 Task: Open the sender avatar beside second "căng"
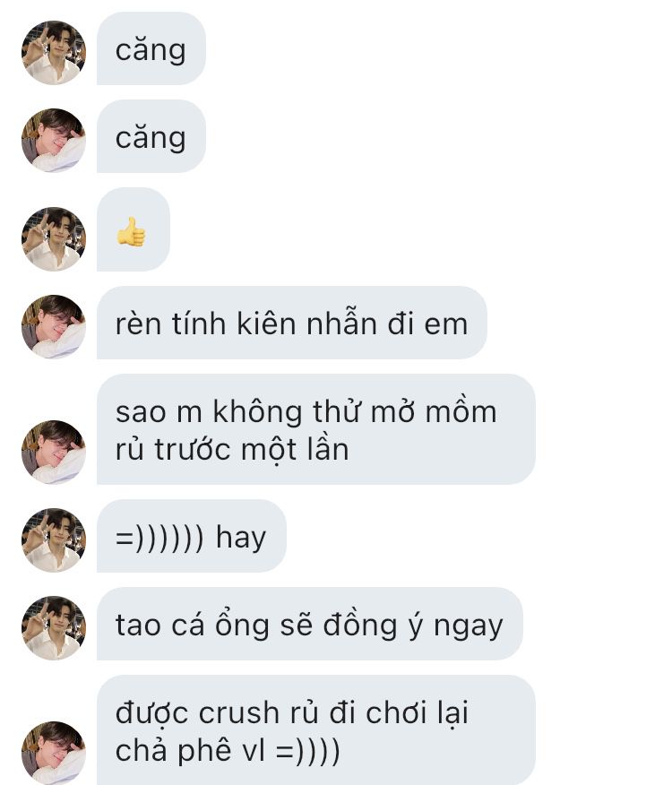54,140
